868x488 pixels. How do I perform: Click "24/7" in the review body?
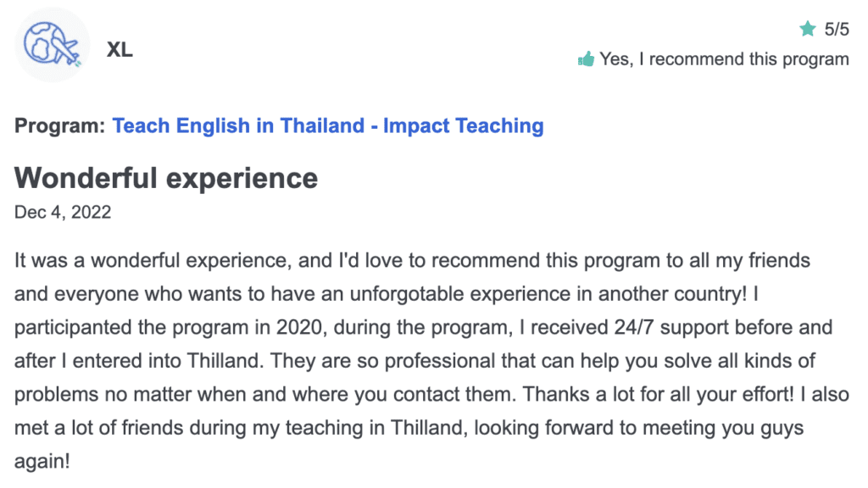[x=634, y=328]
